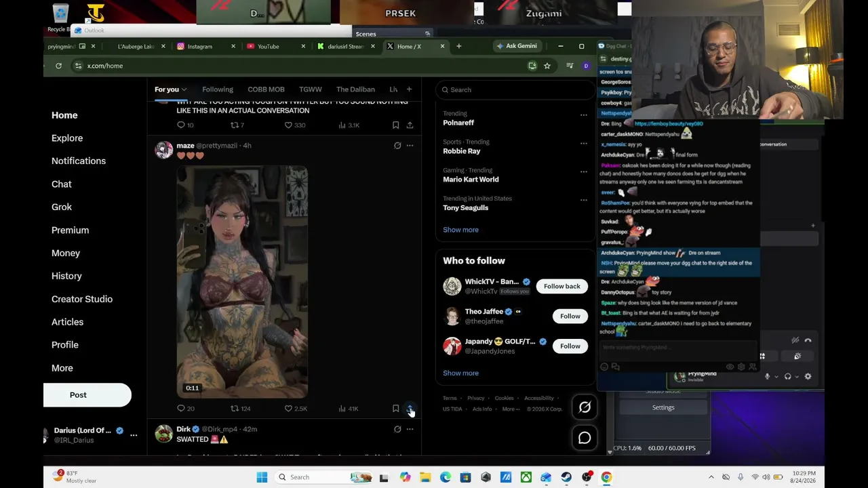Open the floating Grok button
The height and width of the screenshot is (488, 868).
585,407
